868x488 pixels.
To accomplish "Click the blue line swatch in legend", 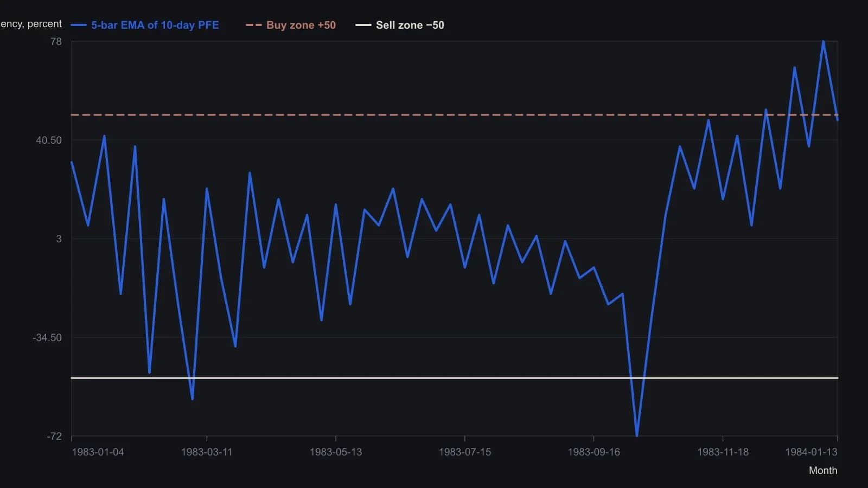I will (x=79, y=25).
